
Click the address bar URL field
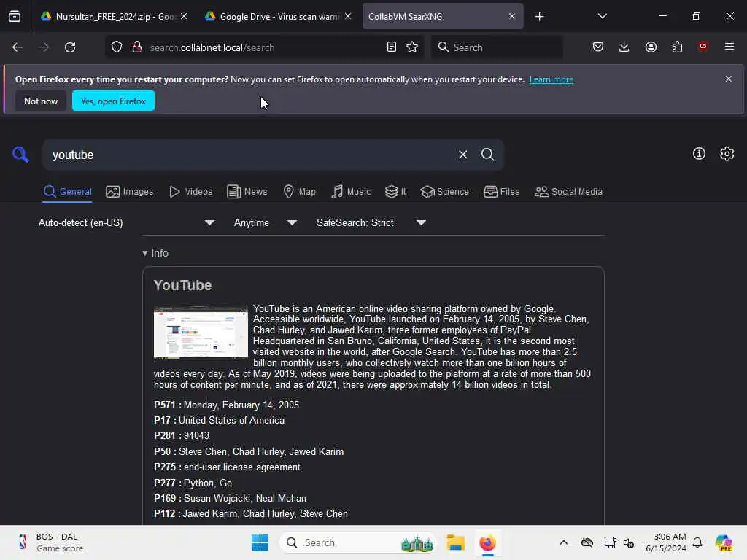click(x=264, y=47)
